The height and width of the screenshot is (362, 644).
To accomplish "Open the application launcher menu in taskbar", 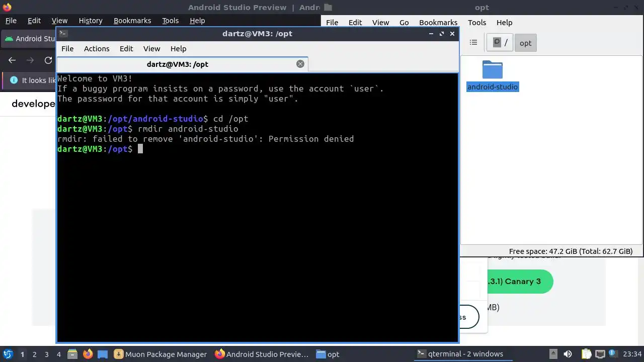I will [8, 354].
